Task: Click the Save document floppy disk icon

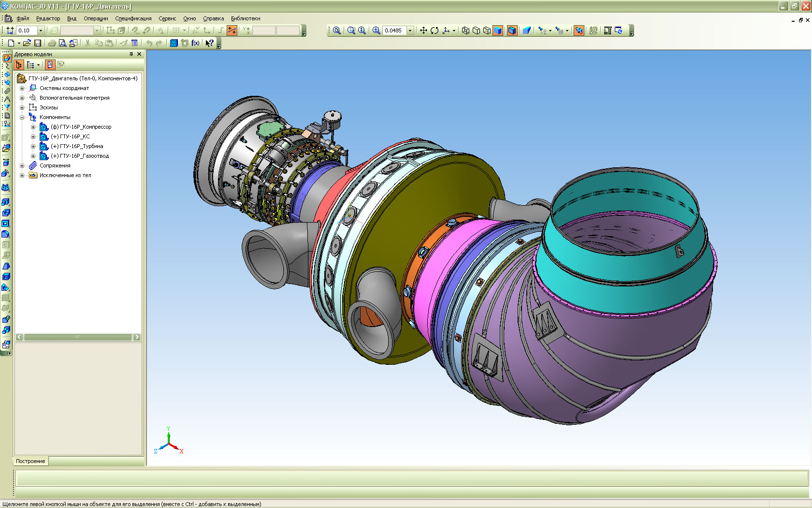Action: tap(37, 43)
